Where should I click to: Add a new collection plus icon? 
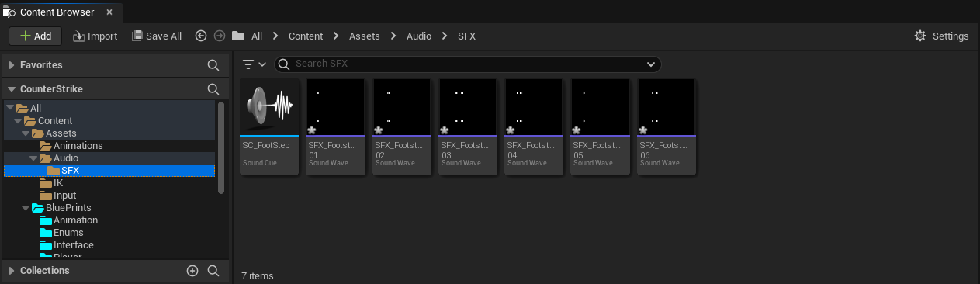point(192,271)
